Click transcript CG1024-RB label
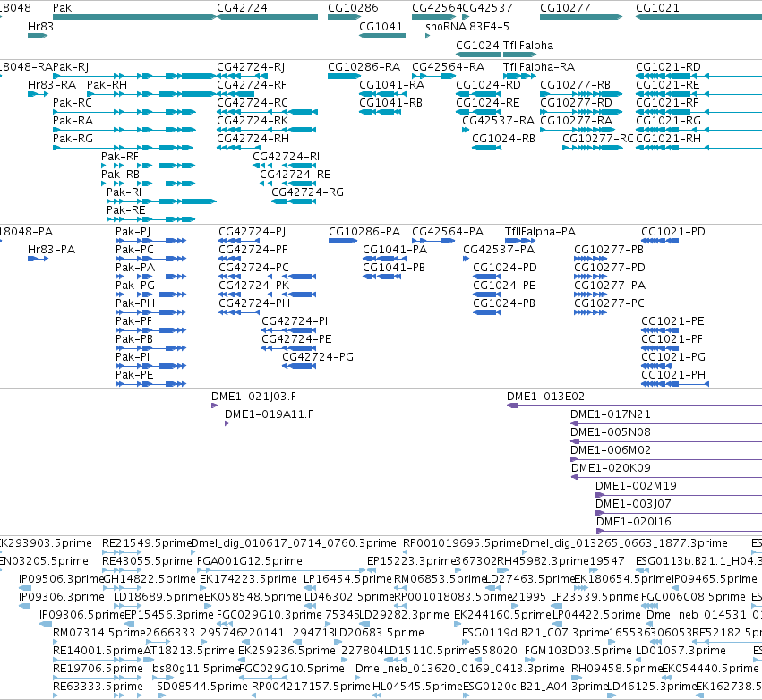The height and width of the screenshot is (700, 762). coord(503,139)
